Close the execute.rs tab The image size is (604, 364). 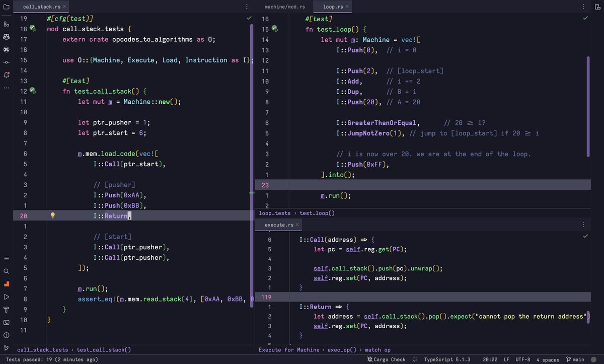297,225
